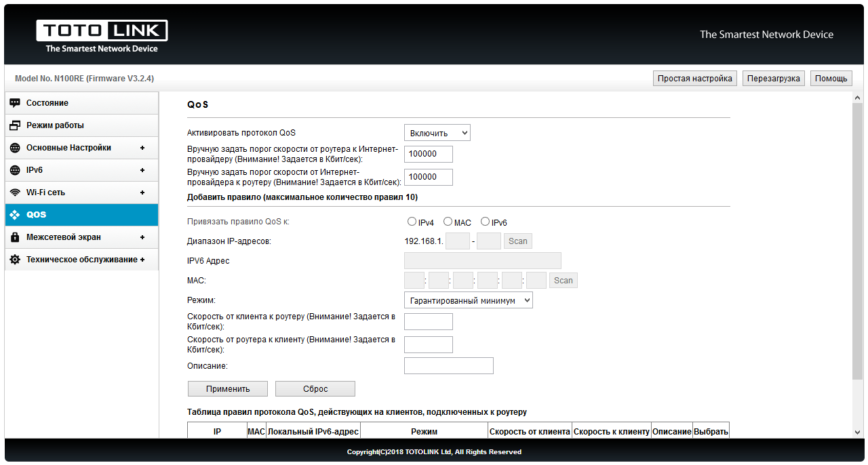Click the TOTOLINK logo
Screen dimensions: 868x465
(x=102, y=37)
